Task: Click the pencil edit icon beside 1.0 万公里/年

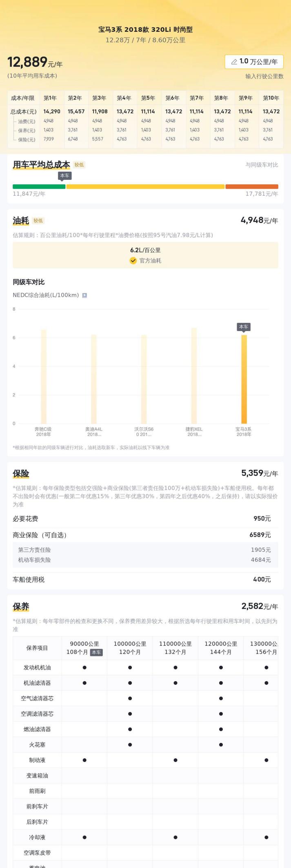Action: [234, 62]
